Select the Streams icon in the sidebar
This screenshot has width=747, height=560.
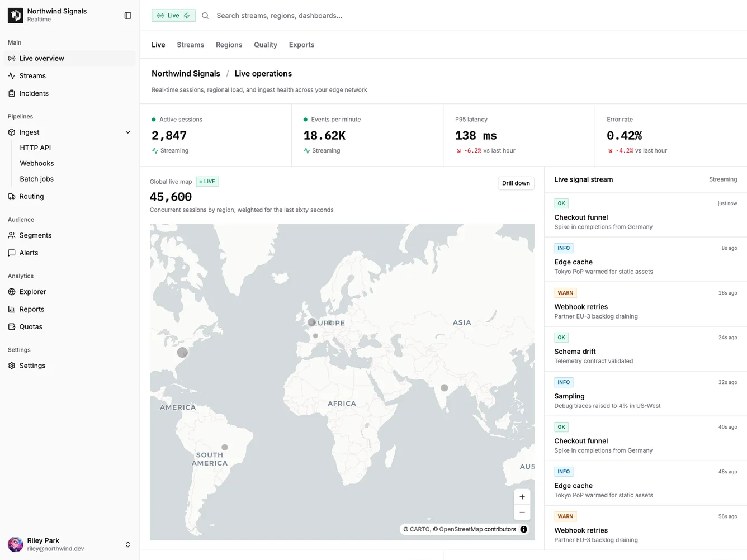(11, 75)
